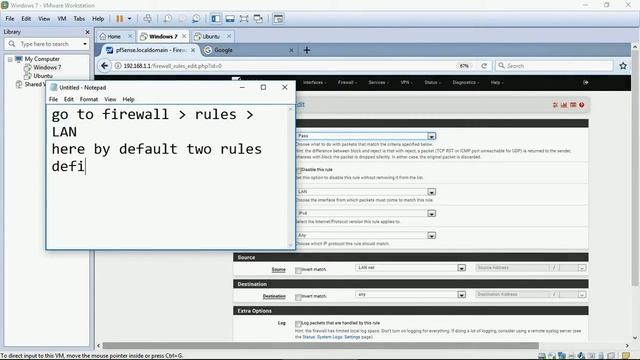Click the thumbnail bar view icon in VMware toolbar
Image resolution: width=640 pixels, height=360 pixels.
[x=230, y=19]
